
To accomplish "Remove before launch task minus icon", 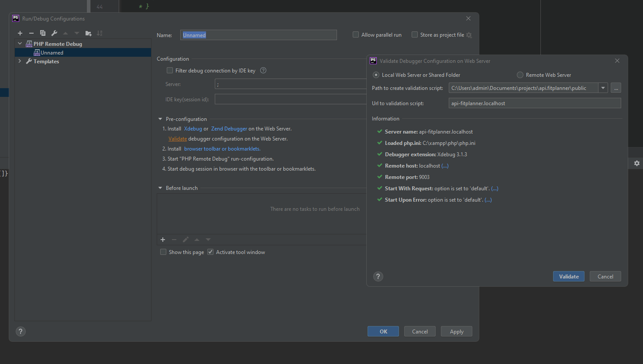I will (x=174, y=240).
